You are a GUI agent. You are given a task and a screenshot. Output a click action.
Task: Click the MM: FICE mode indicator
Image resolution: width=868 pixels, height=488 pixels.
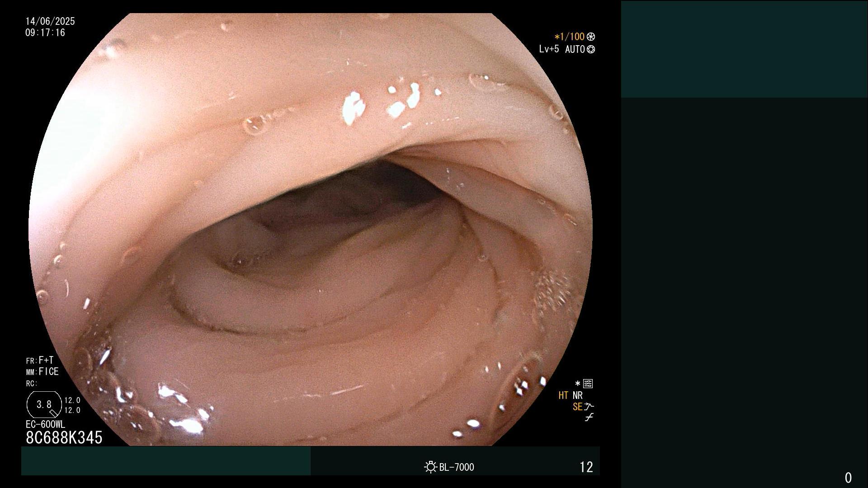click(42, 371)
